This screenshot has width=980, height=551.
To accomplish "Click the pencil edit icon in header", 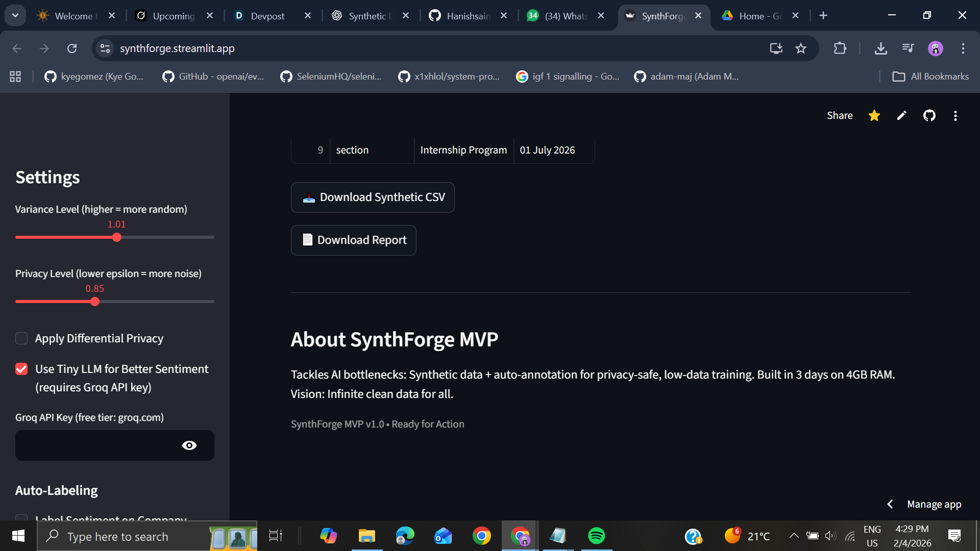I will [x=901, y=116].
